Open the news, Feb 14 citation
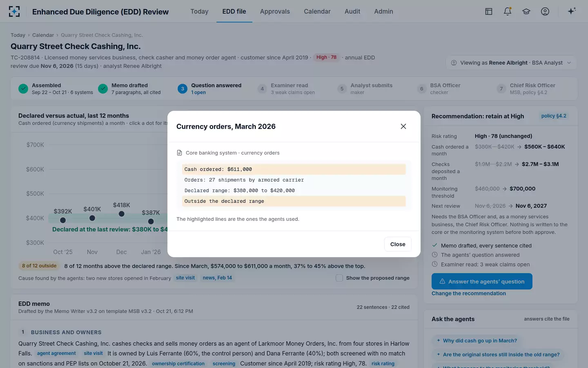This screenshot has height=368, width=588. point(217,278)
